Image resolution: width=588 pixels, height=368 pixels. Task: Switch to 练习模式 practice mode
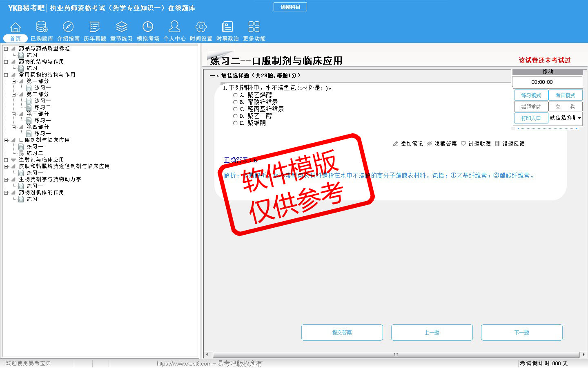coord(531,95)
